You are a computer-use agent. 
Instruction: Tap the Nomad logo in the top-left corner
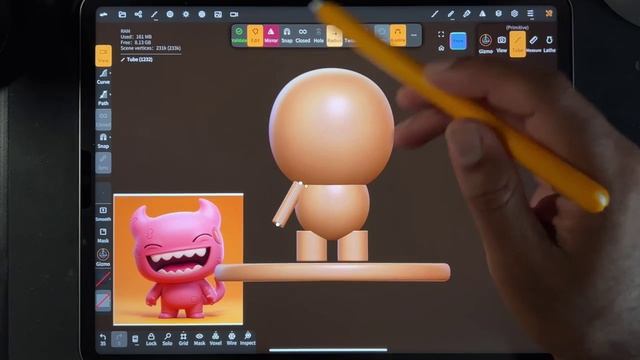coord(104,14)
